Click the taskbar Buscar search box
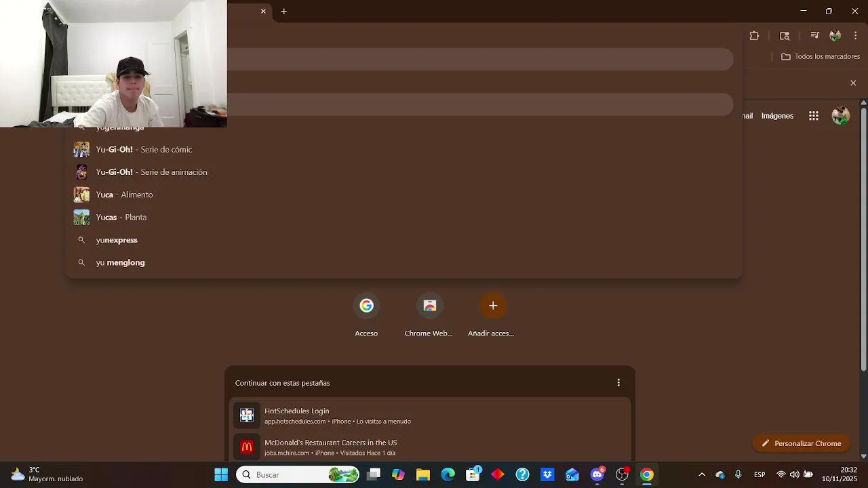Screen dimensions: 868x488 298,474
